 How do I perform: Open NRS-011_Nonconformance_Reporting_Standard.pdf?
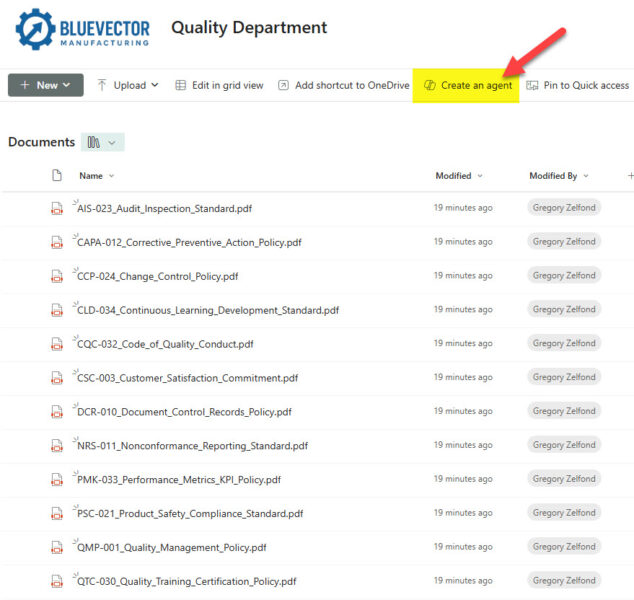(192, 446)
